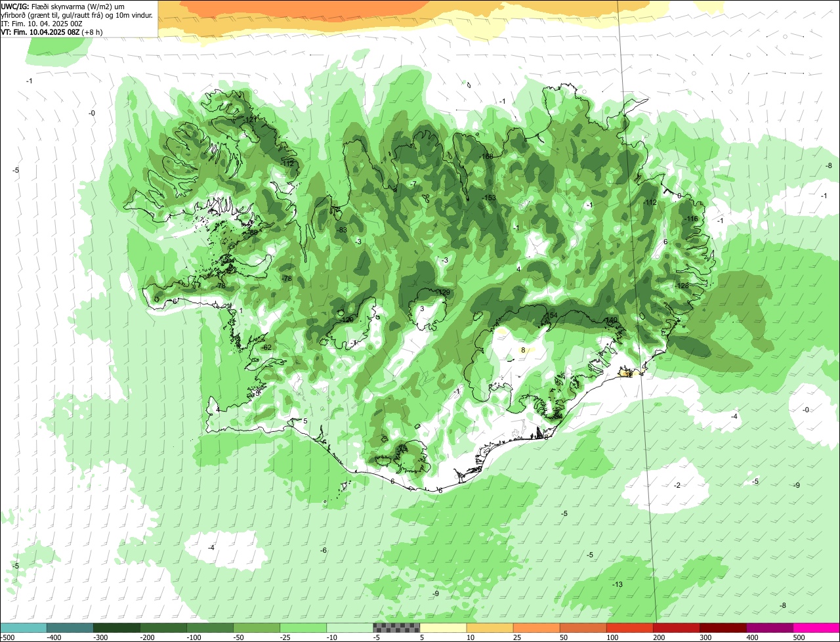Select the darkest green -300 to -200 legend swatch

[117, 627]
